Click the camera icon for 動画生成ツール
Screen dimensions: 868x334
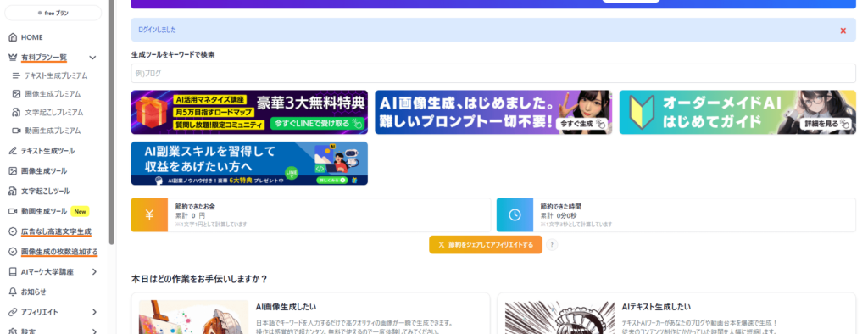point(13,212)
